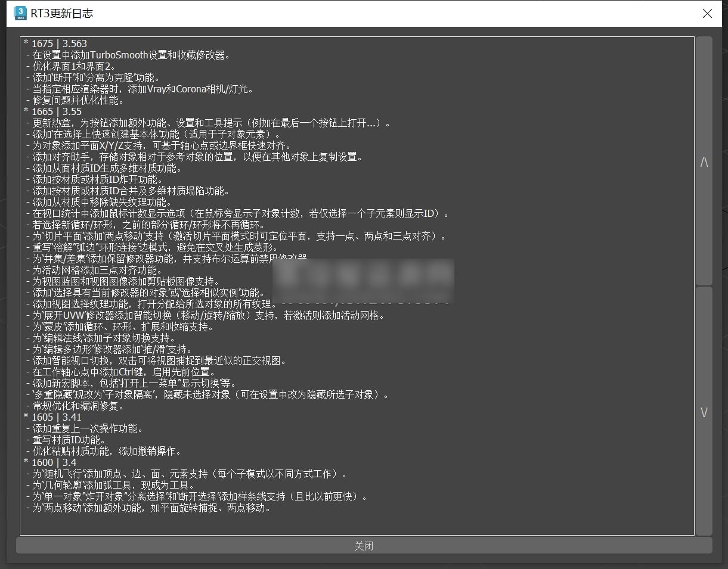Click the line about '编辑多边形'推/滑支持
The width and height of the screenshot is (728, 569).
point(109,349)
